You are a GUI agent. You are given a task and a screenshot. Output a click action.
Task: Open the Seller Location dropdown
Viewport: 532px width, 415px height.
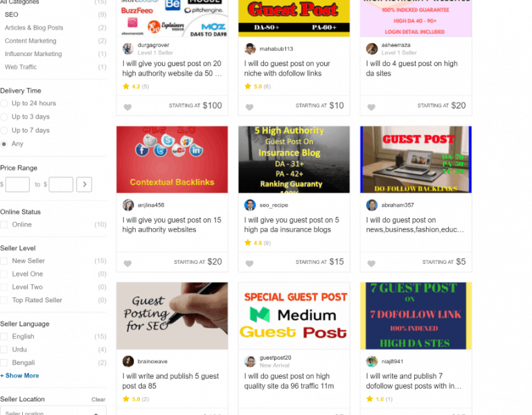(53, 411)
